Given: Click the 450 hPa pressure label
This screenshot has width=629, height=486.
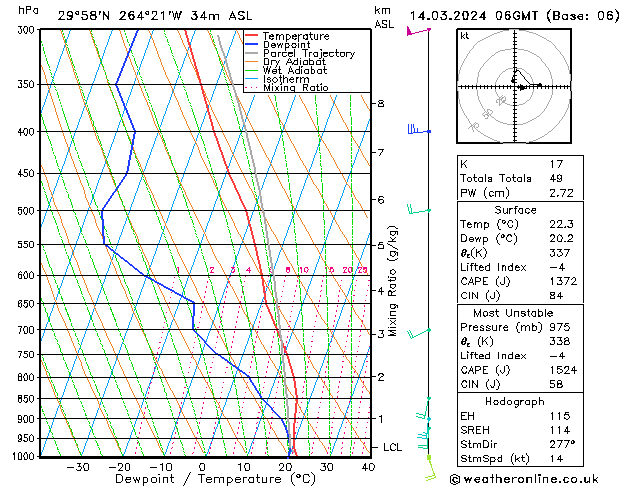Looking at the screenshot, I should coord(28,173).
